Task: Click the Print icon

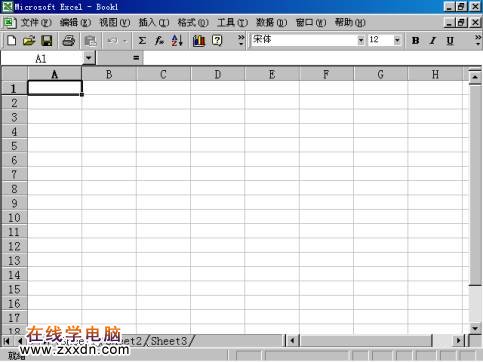Action: coord(69,41)
